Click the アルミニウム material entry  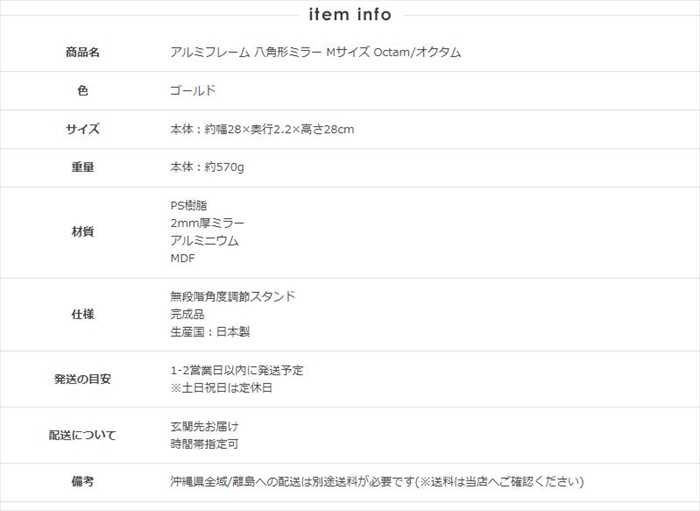(x=205, y=241)
